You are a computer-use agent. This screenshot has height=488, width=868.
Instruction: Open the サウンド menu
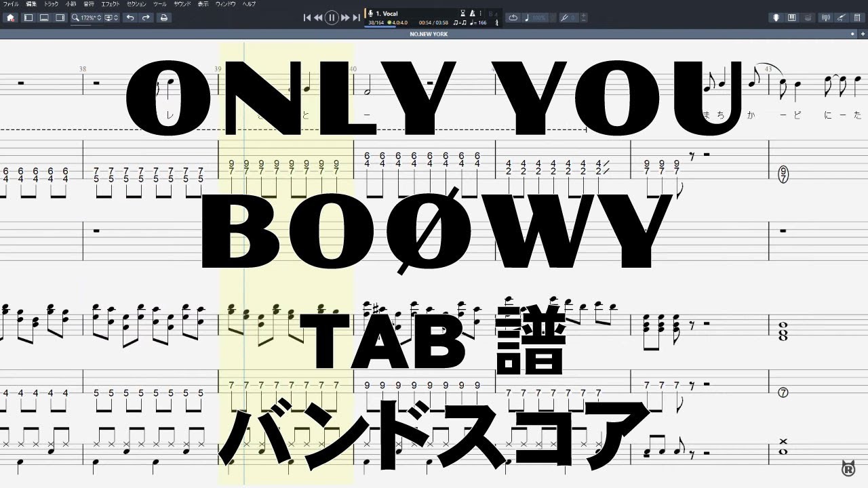pos(182,4)
